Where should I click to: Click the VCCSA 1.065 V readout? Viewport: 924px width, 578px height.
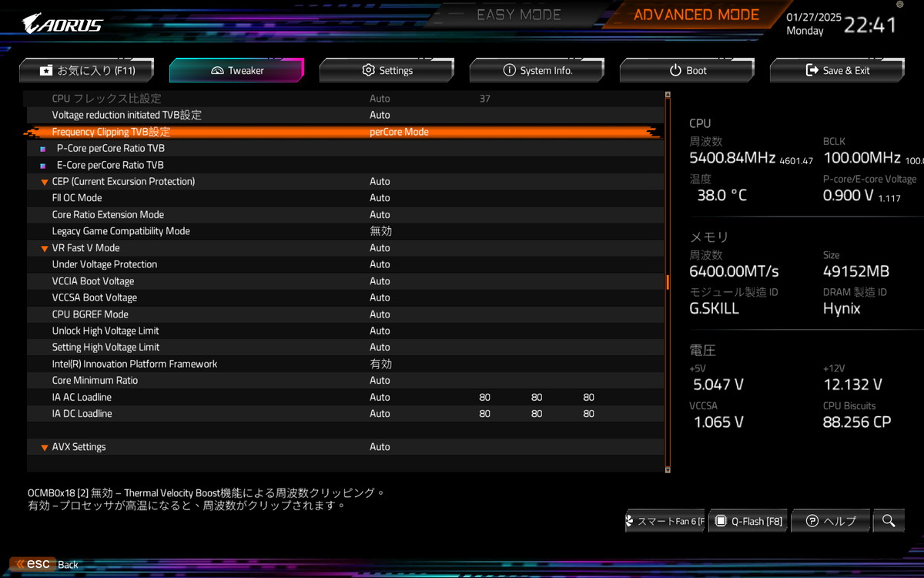click(x=718, y=422)
